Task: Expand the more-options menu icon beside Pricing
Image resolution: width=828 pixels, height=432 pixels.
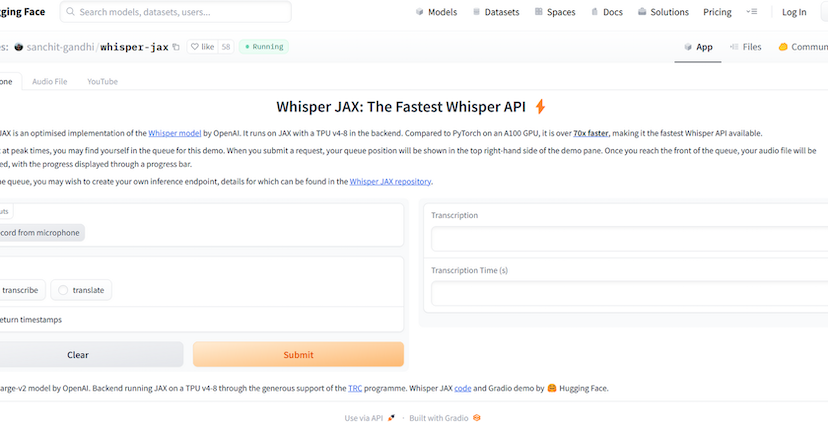Action: pyautogui.click(x=751, y=12)
